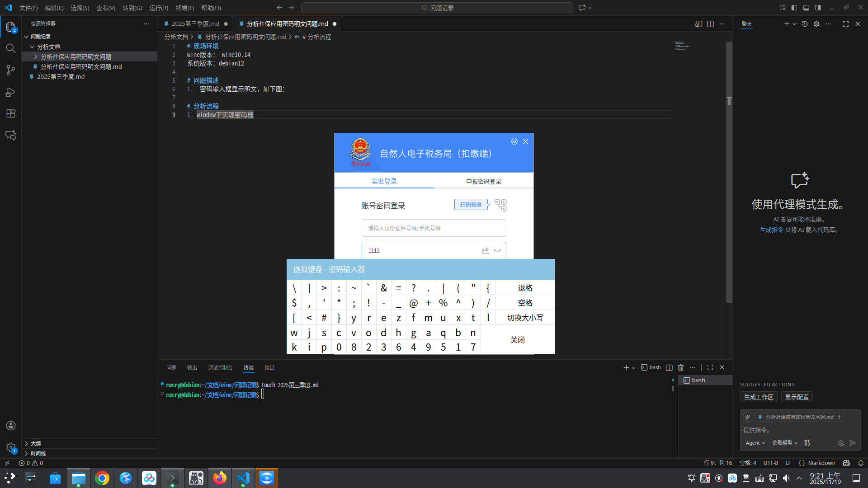This screenshot has height=488, width=868.
Task: Toggle the secondary side bar
Action: pyautogui.click(x=817, y=8)
